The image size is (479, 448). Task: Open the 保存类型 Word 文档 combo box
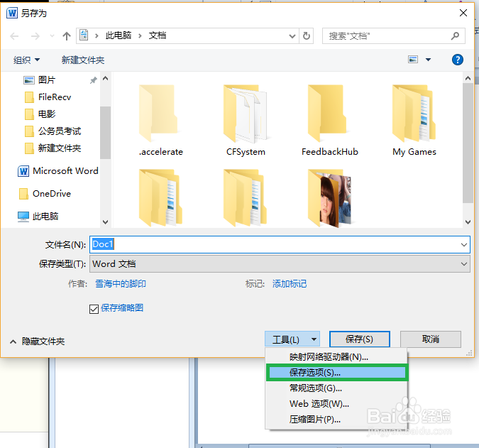point(280,263)
